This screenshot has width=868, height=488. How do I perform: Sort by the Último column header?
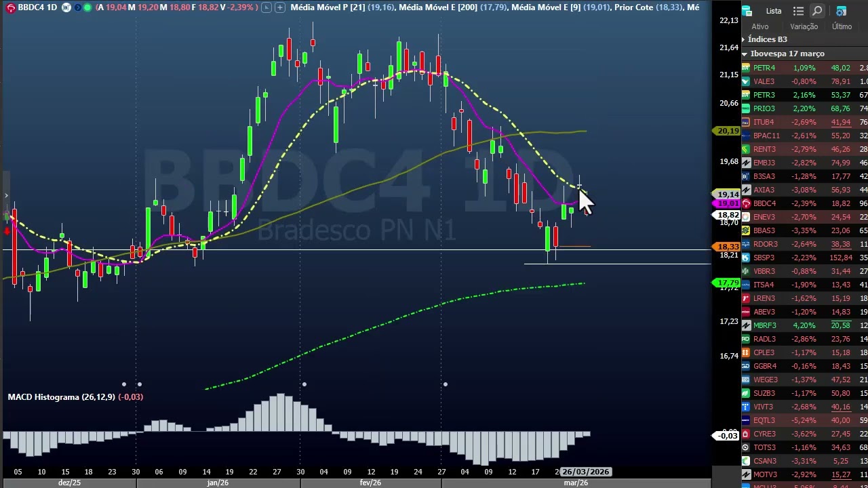pos(842,26)
